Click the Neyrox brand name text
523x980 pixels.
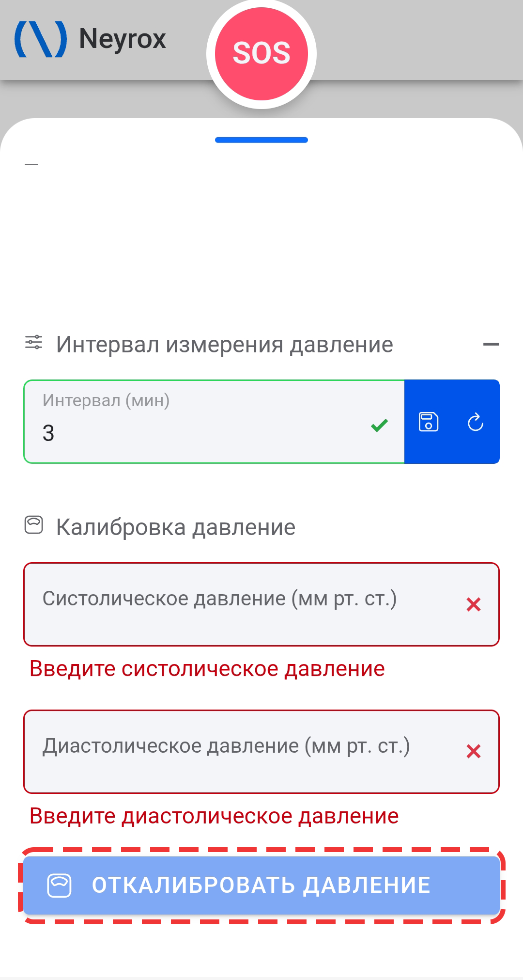[x=122, y=39]
